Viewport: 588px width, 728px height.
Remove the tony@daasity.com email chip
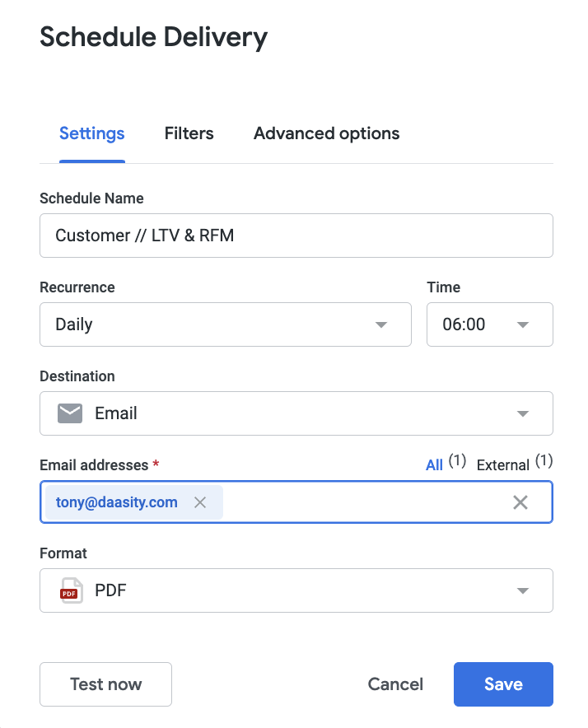click(200, 502)
